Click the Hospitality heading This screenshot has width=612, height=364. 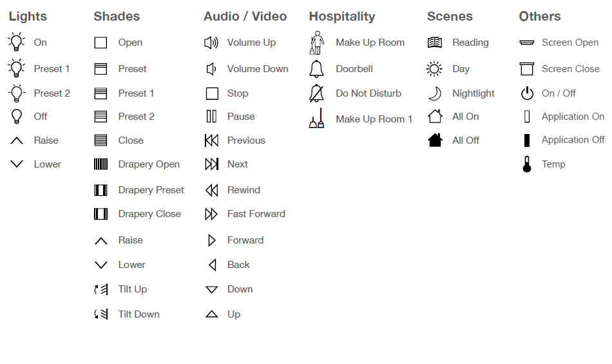(341, 17)
